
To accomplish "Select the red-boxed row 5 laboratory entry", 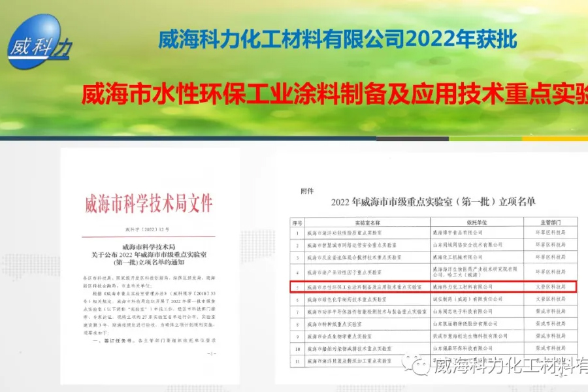I will coord(431,286).
